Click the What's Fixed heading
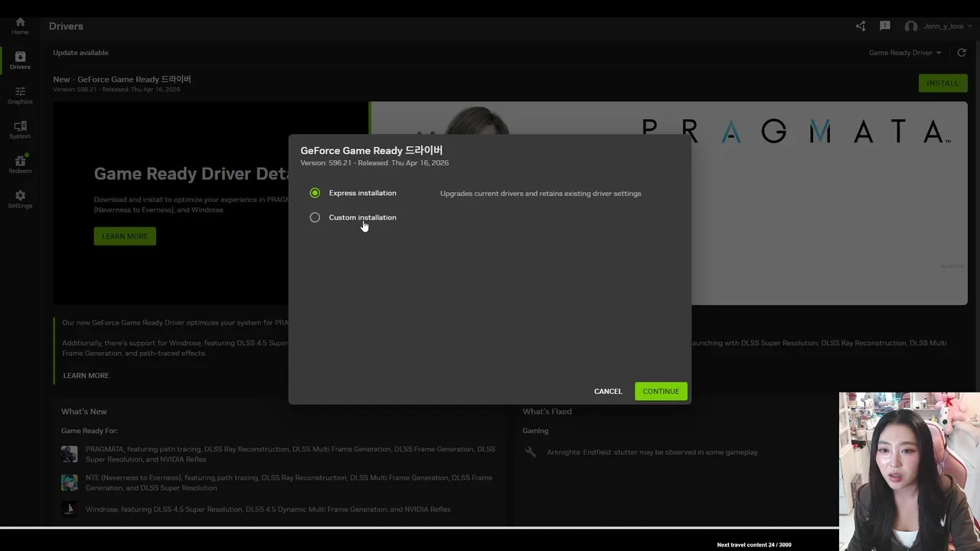980x551 pixels. coord(547,412)
